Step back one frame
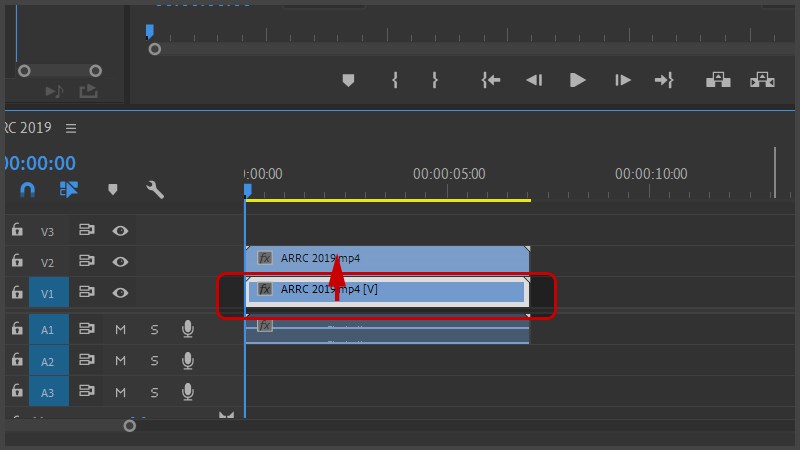This screenshot has width=800, height=450. tap(534, 80)
